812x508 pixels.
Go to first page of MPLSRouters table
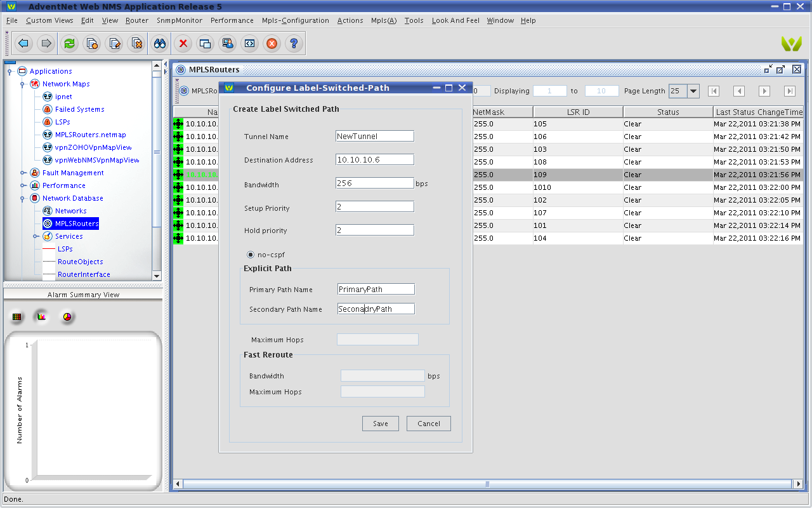(x=714, y=91)
